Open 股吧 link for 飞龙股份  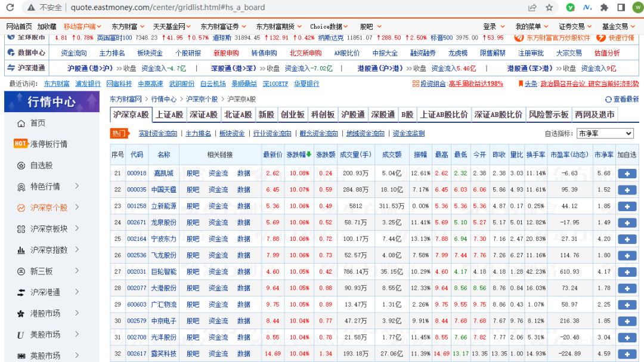(193, 255)
